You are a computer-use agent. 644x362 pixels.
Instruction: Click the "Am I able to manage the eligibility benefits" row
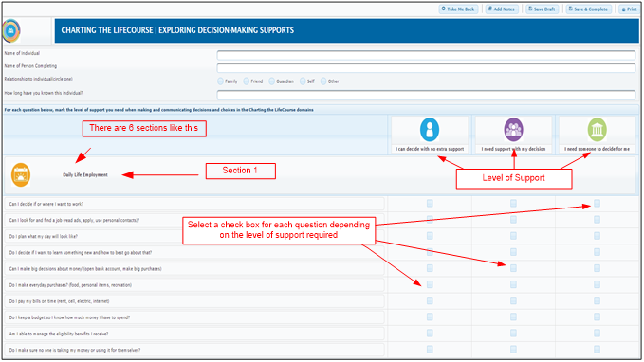tap(194, 334)
